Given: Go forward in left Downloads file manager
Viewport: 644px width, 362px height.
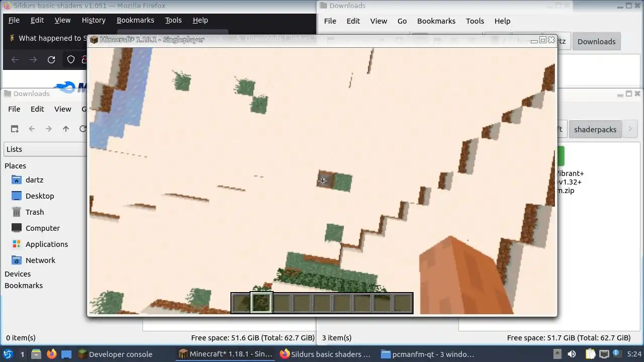Looking at the screenshot, I should point(49,129).
